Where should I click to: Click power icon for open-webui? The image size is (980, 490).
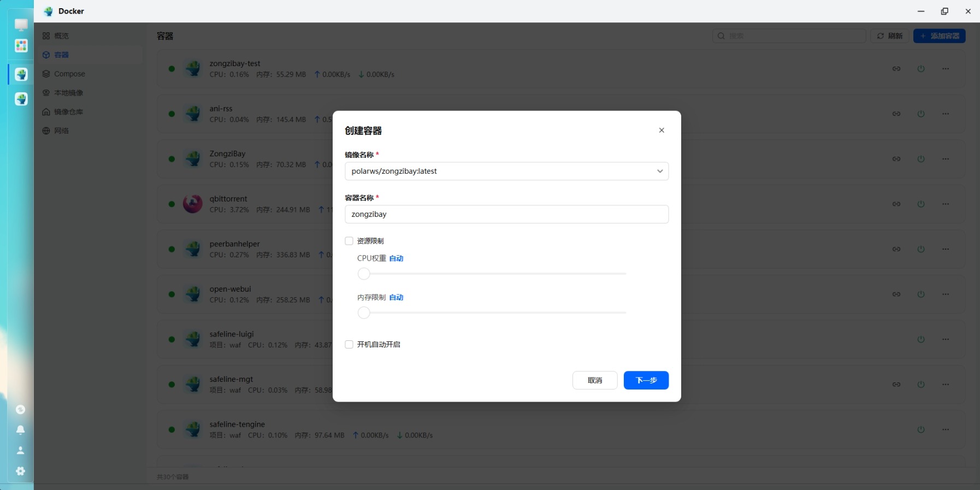(921, 294)
